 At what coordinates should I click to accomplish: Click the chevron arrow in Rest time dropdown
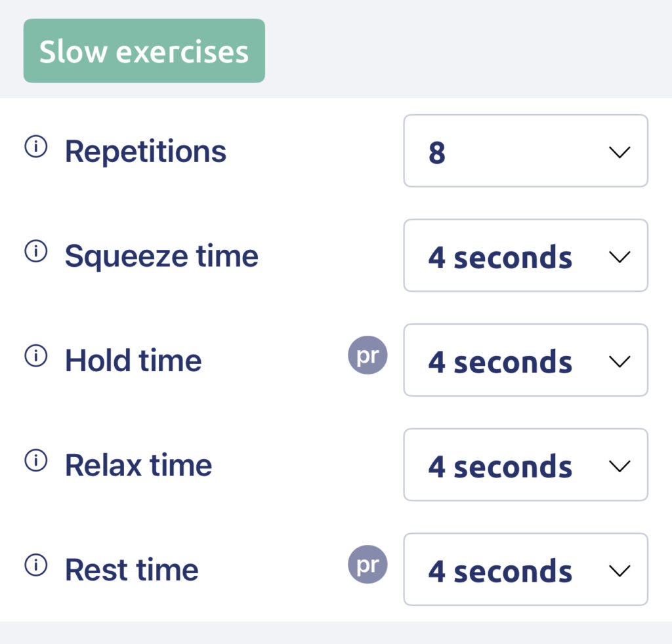tap(619, 571)
